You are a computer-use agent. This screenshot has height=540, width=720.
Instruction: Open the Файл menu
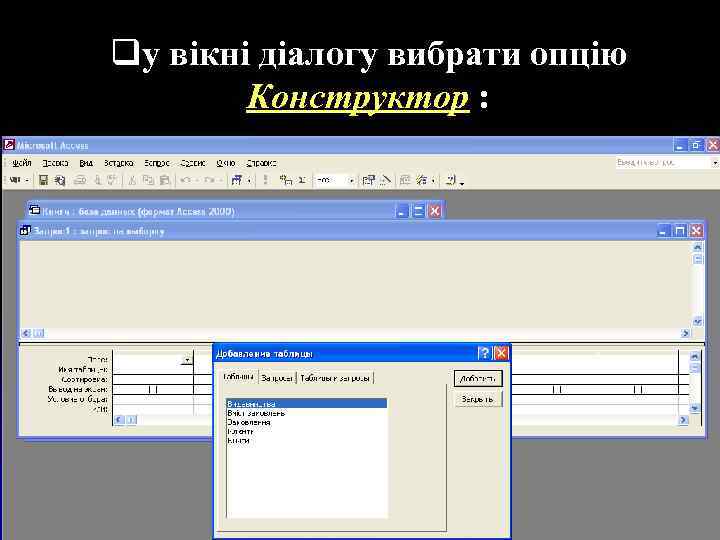coord(22,163)
